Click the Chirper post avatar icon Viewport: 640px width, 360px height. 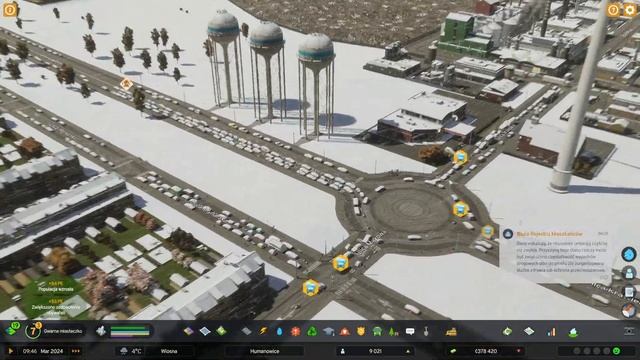[x=508, y=234]
